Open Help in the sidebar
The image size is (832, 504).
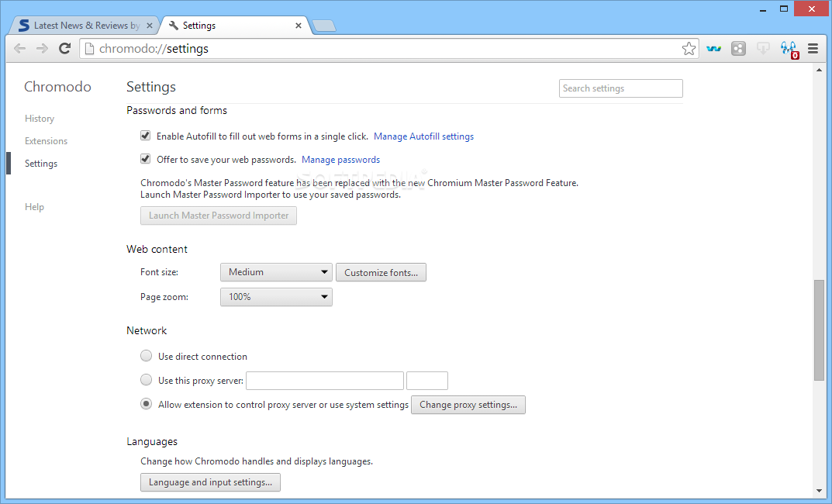click(34, 207)
